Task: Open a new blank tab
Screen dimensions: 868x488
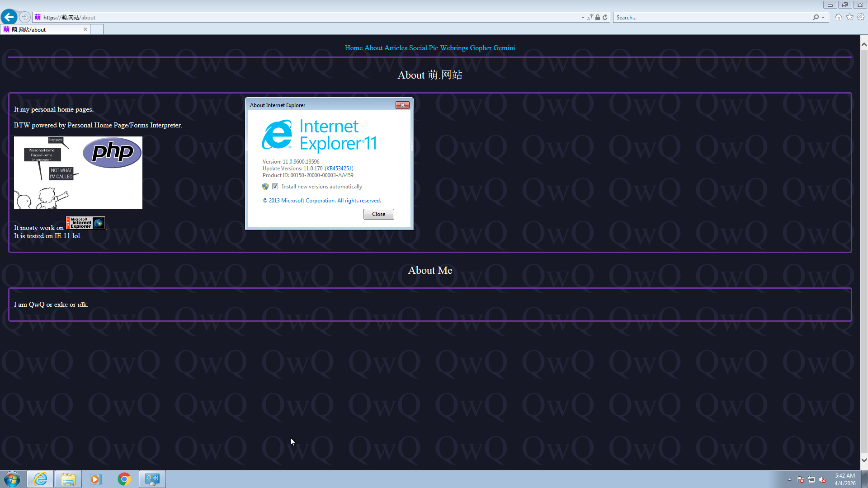Action: [x=97, y=30]
